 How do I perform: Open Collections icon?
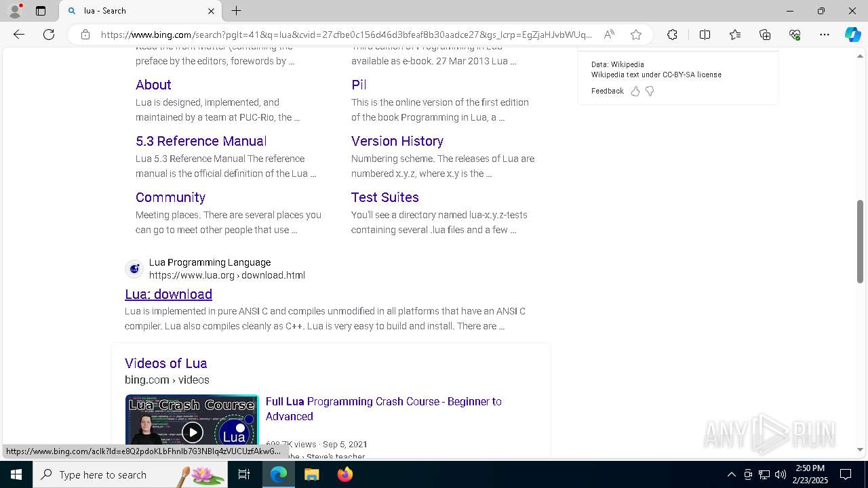click(765, 35)
